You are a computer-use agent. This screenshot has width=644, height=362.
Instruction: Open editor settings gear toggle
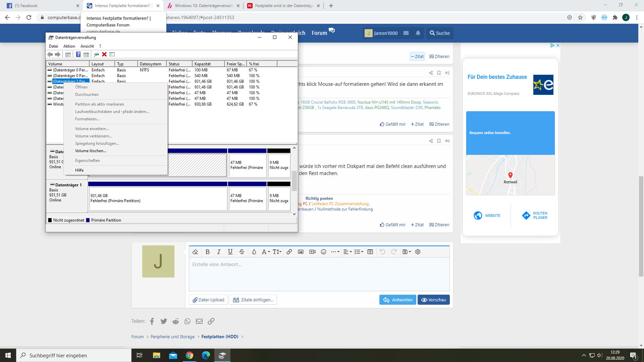tap(418, 252)
